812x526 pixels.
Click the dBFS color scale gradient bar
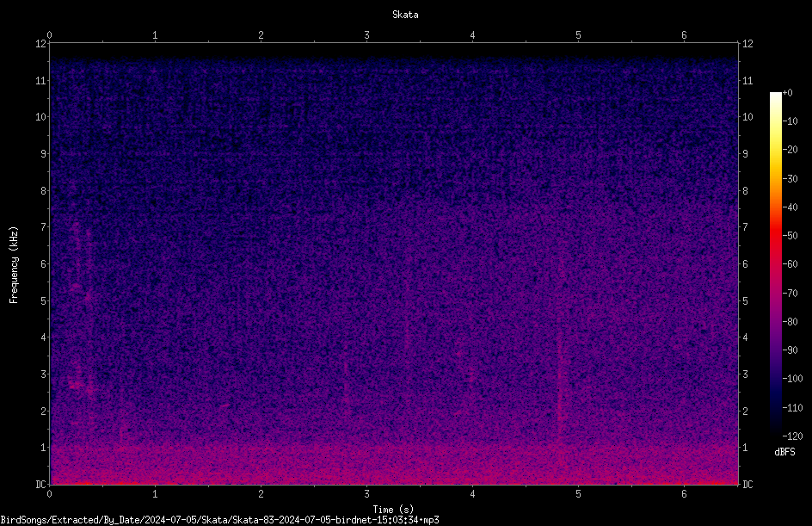[x=775, y=263]
